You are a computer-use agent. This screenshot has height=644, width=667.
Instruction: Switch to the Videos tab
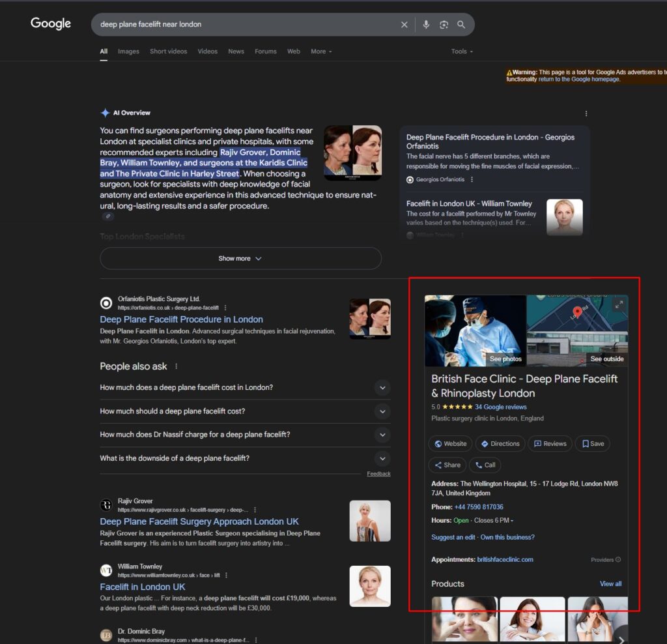[208, 51]
